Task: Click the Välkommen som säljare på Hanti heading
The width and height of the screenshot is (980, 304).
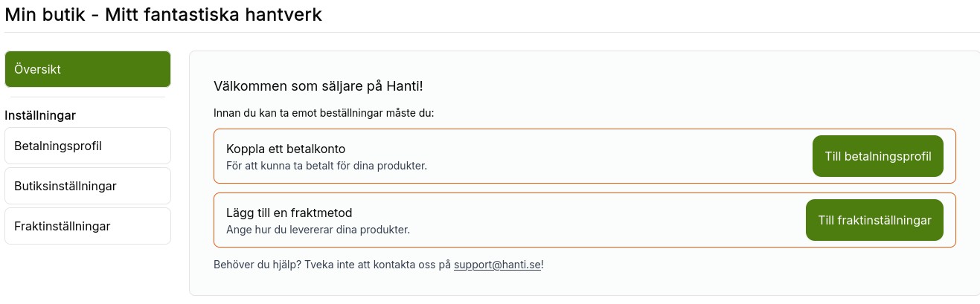Action: click(x=318, y=86)
